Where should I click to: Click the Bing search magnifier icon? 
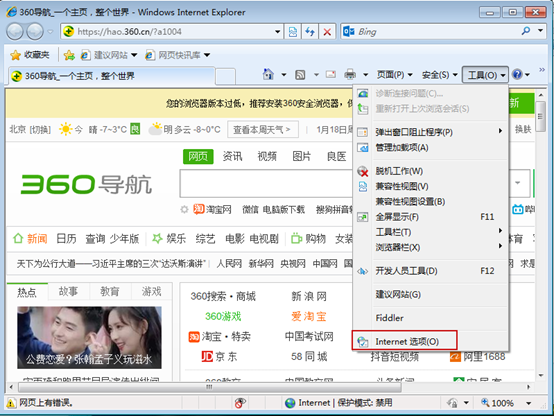526,31
